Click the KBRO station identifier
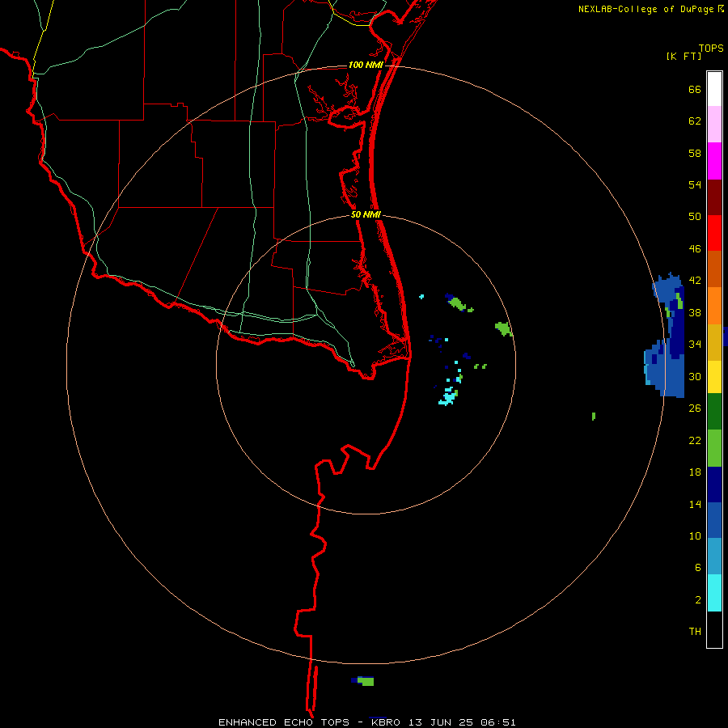 tap(385, 722)
